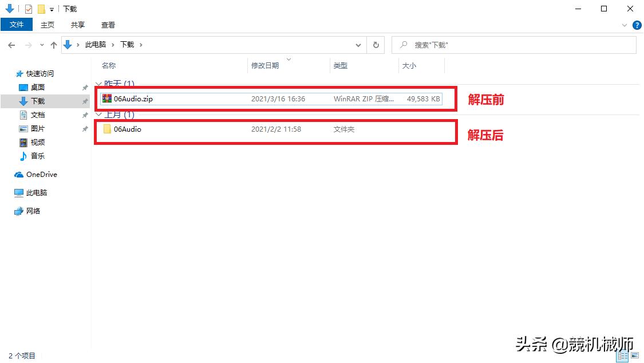Click the properties icon in the quick access toolbar
644x363 pixels.
coord(29,9)
